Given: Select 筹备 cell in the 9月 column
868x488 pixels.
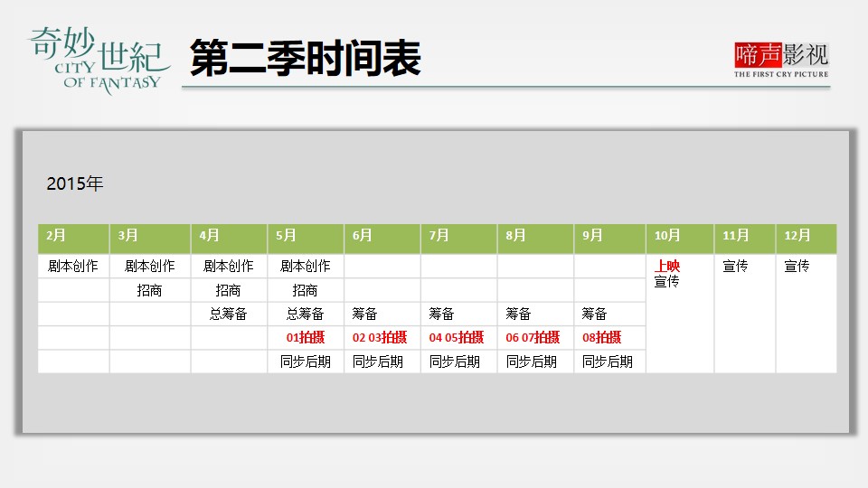Looking at the screenshot, I should click(x=609, y=314).
